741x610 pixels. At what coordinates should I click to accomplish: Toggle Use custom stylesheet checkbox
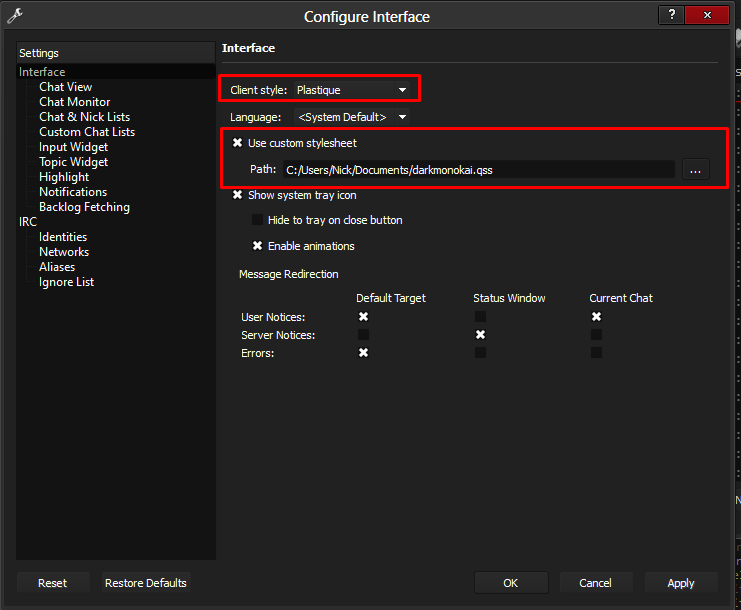(238, 143)
